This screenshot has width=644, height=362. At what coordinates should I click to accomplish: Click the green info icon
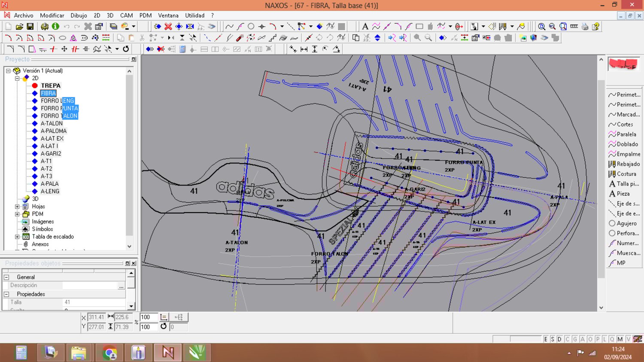click(x=55, y=27)
